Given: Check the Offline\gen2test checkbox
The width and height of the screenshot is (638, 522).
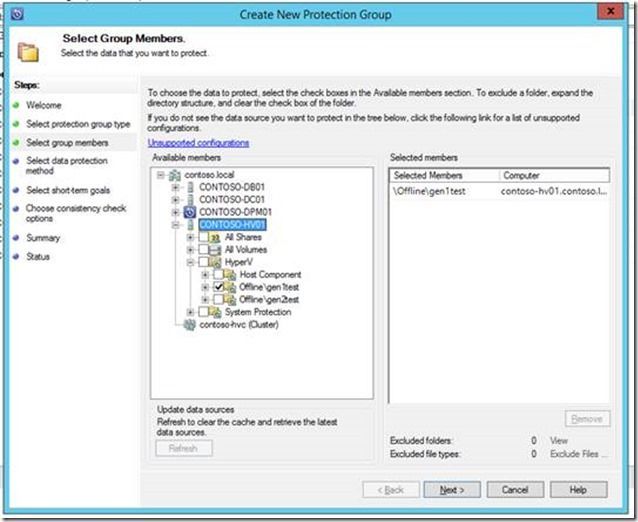Looking at the screenshot, I should [x=218, y=300].
